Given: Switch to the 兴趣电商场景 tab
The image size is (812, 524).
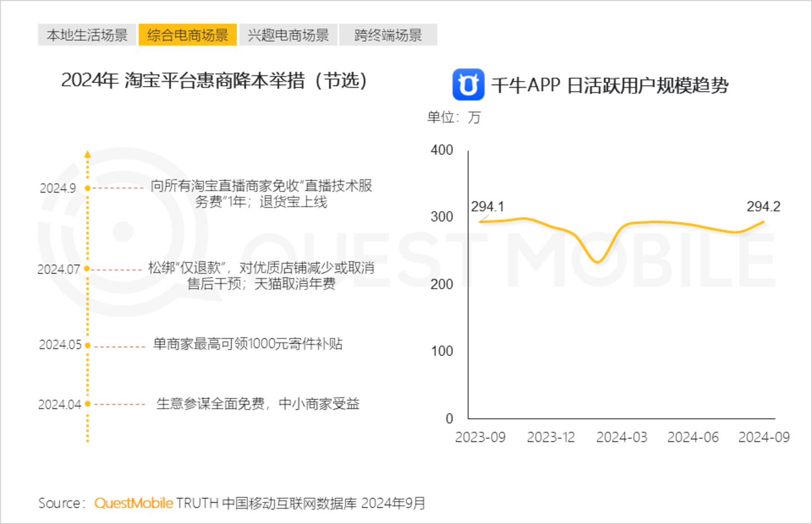Looking at the screenshot, I should [x=288, y=35].
